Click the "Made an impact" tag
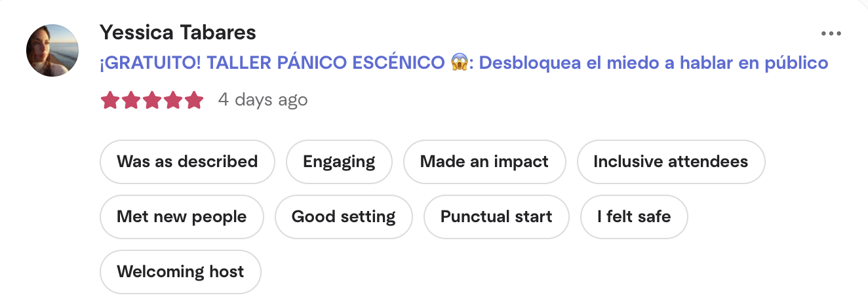Viewport: 868px width, 308px height. pos(484,162)
